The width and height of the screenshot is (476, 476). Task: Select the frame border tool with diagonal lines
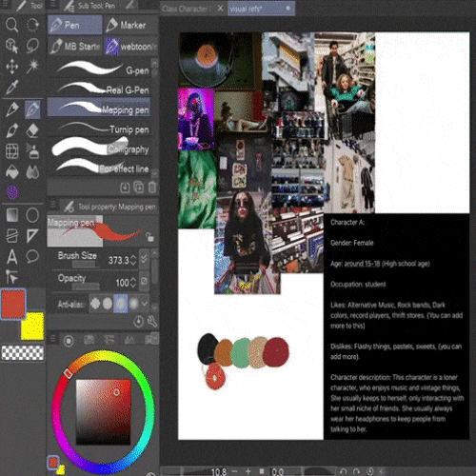point(11,236)
